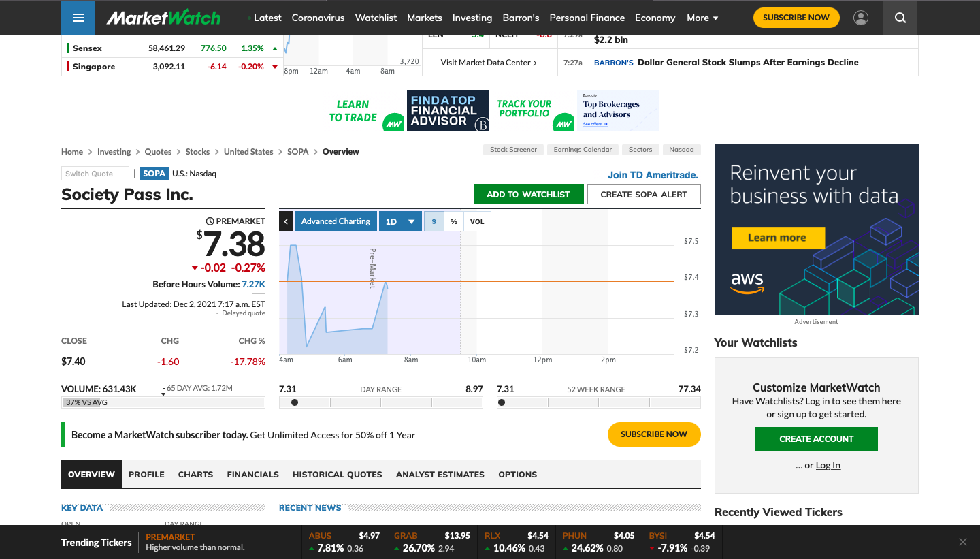Open the search magnifier icon
This screenshot has width=980, height=559.
(x=900, y=18)
